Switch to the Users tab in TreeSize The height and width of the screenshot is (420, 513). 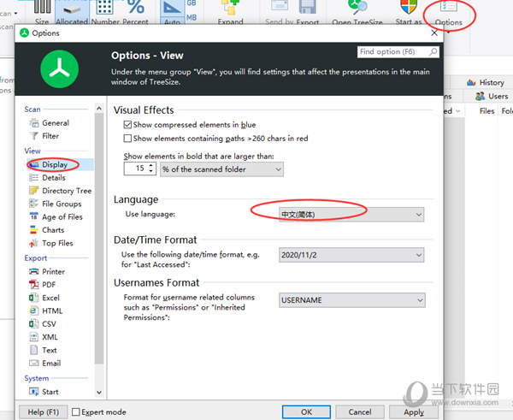[492, 97]
